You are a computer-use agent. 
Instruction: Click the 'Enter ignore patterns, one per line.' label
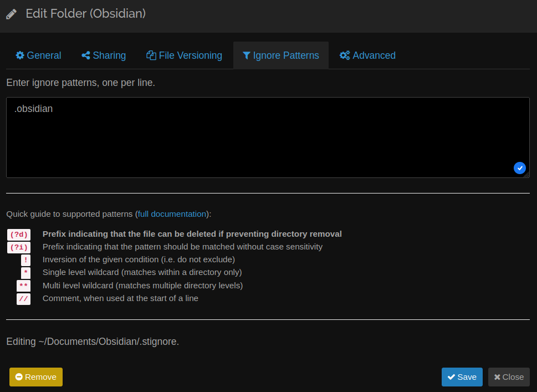pos(80,83)
